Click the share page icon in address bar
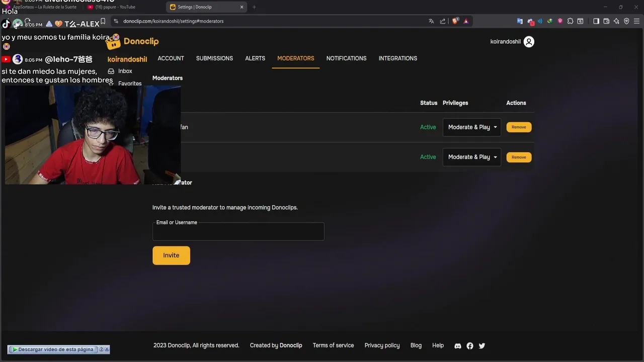Viewport: 644px width, 362px height. click(x=443, y=21)
